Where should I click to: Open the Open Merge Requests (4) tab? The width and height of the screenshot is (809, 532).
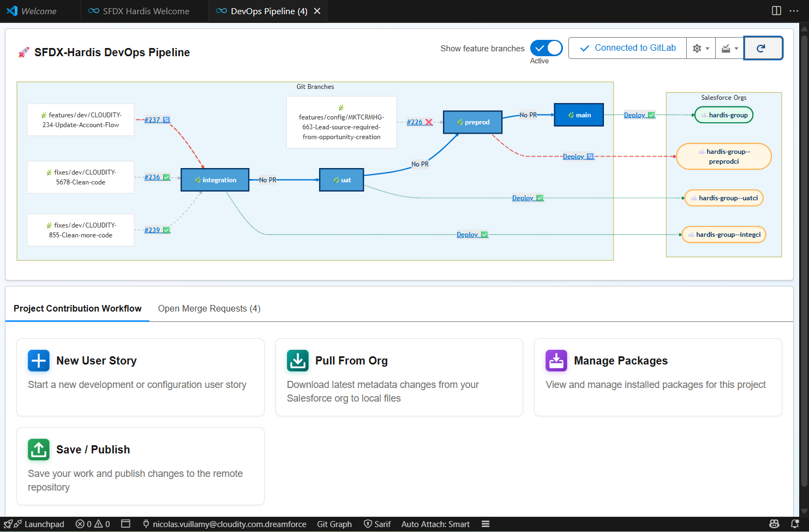pyautogui.click(x=209, y=308)
